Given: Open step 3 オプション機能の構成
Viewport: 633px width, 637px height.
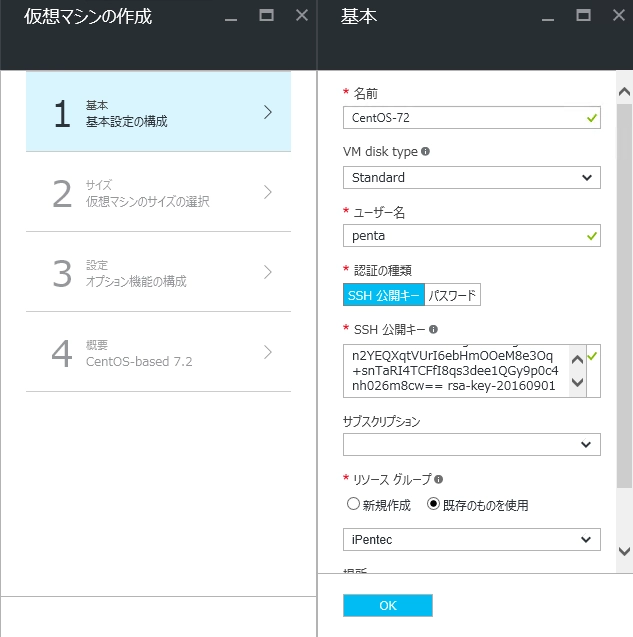Looking at the screenshot, I should pyautogui.click(x=158, y=272).
